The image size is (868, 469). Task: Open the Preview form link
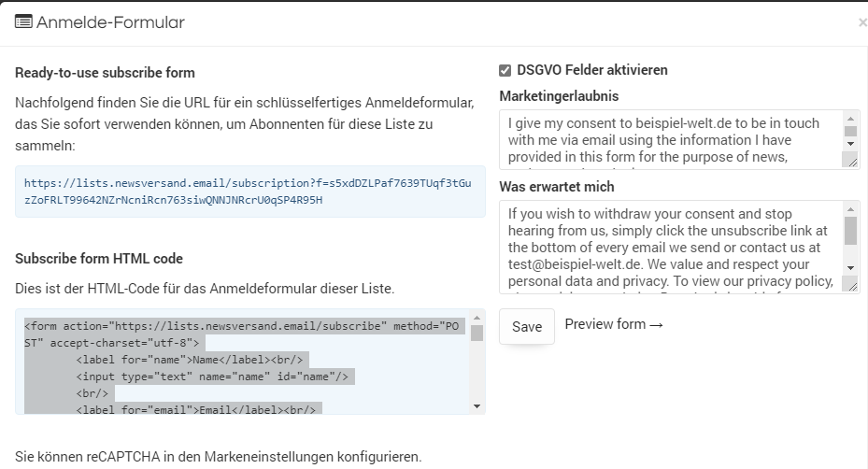coord(614,324)
